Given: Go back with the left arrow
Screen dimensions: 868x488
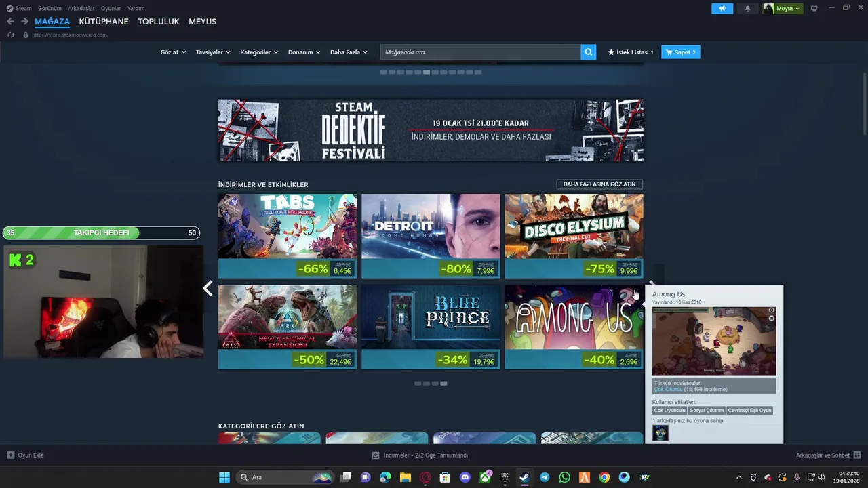Looking at the screenshot, I should click(x=10, y=21).
